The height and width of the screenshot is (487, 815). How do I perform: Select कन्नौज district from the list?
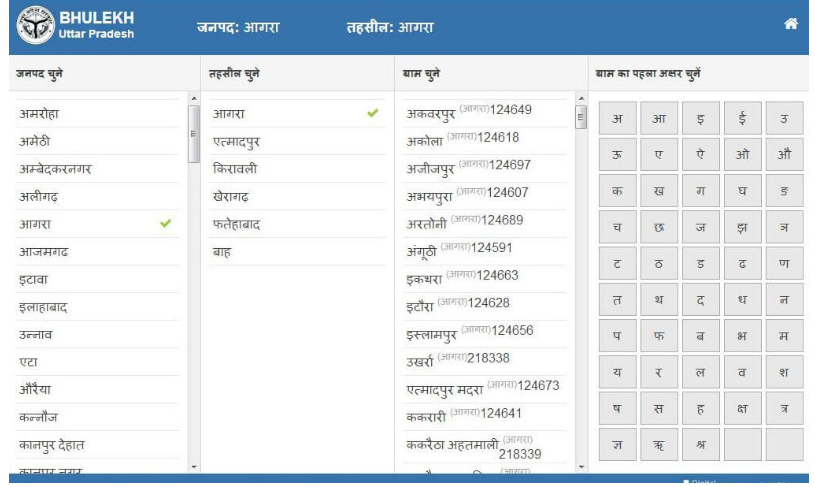click(40, 417)
